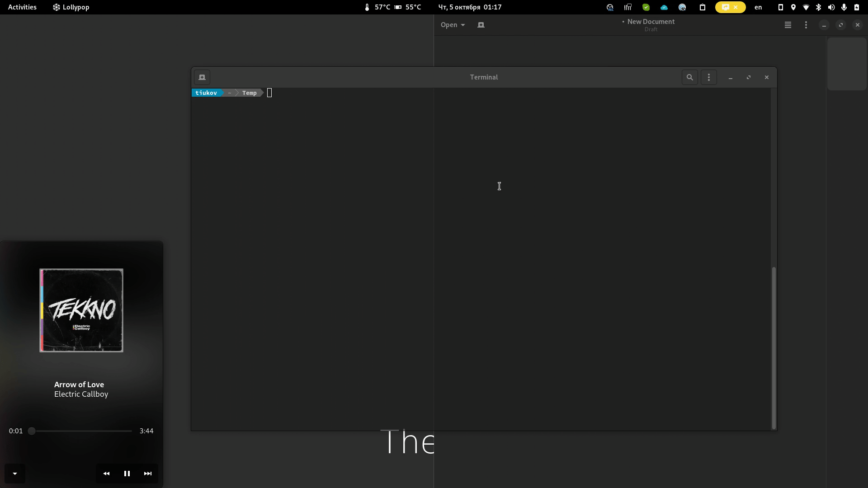
Task: Click the green checkmark tray icon
Action: point(646,7)
